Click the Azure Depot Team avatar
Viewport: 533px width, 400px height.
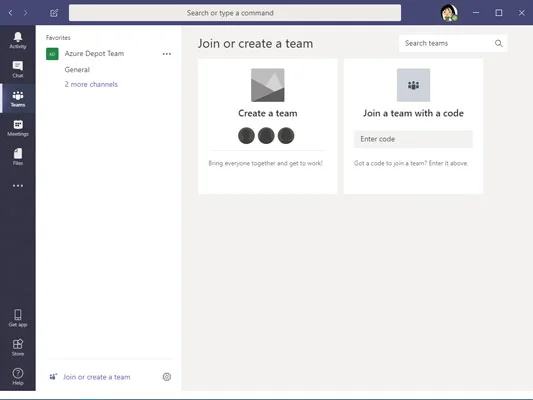(x=52, y=54)
